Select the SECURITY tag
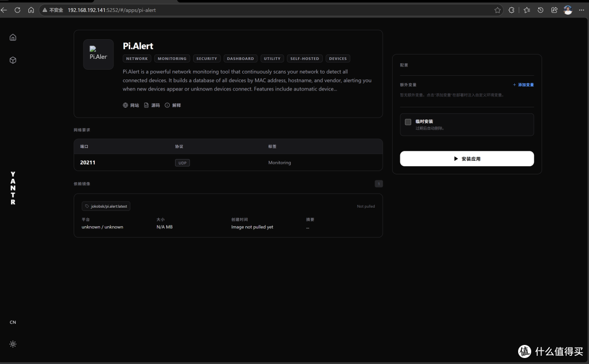The width and height of the screenshot is (589, 364). 207,58
